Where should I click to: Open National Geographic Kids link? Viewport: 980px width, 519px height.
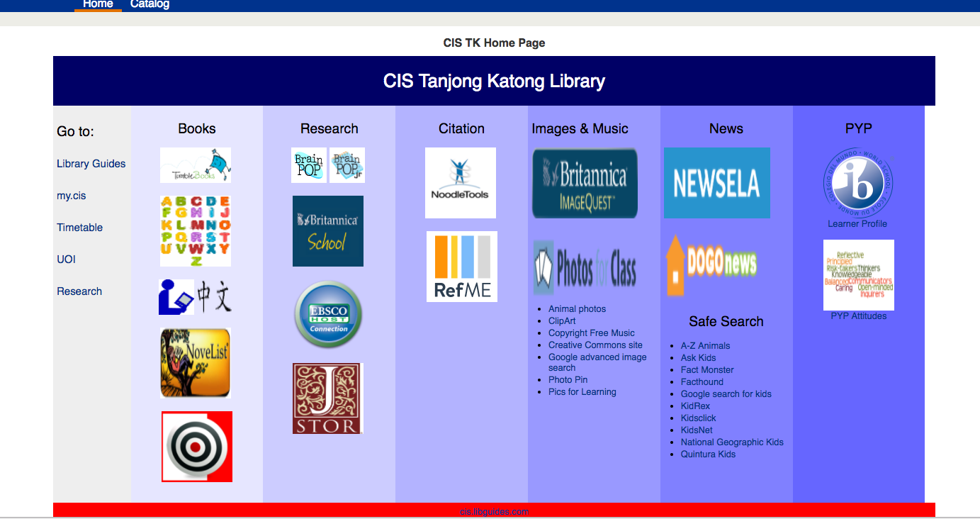coord(732,442)
